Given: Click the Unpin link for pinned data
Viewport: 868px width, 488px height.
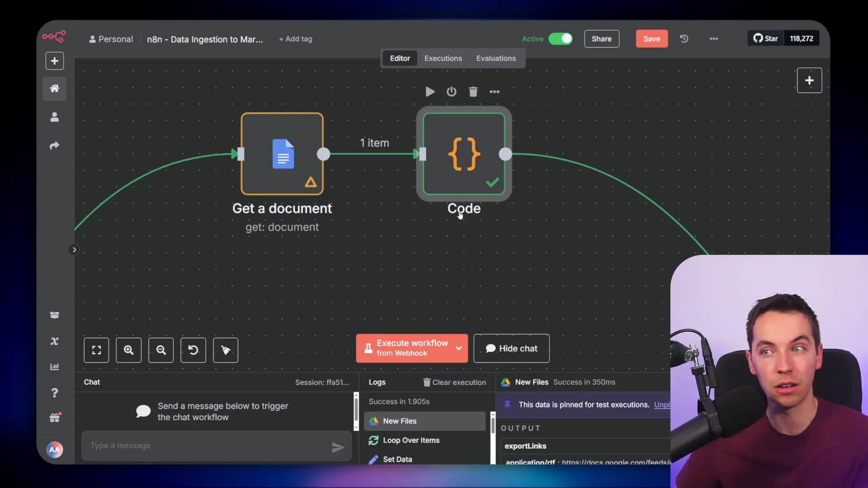Looking at the screenshot, I should [662, 405].
